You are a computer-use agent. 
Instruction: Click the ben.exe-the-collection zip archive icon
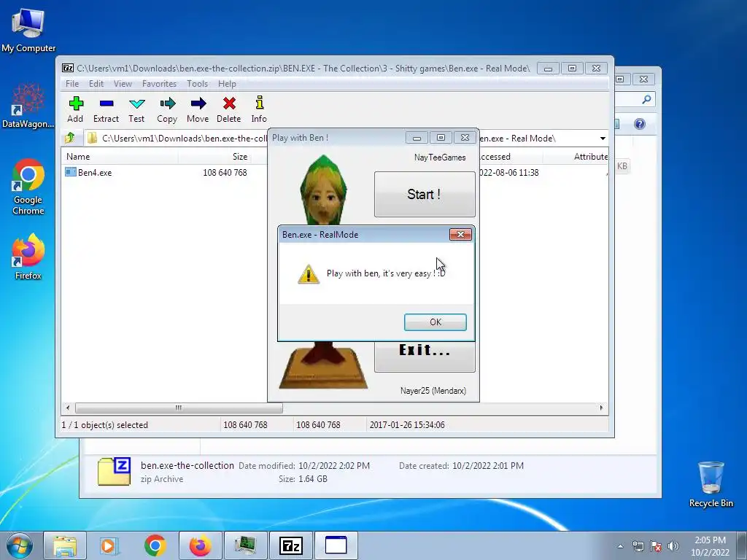pos(115,472)
